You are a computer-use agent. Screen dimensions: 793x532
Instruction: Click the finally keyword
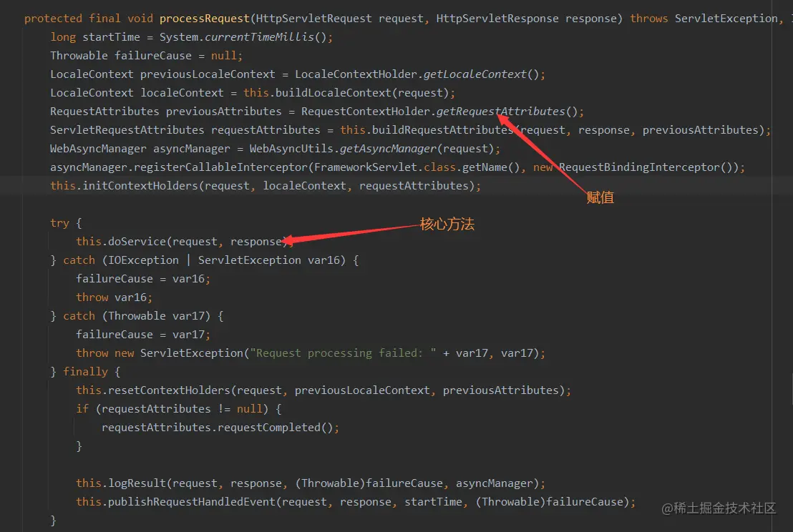click(85, 372)
